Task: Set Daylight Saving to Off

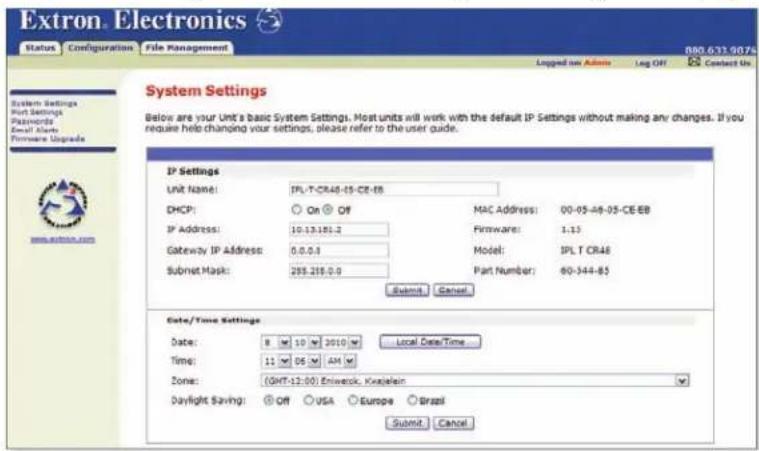Action: [268, 400]
